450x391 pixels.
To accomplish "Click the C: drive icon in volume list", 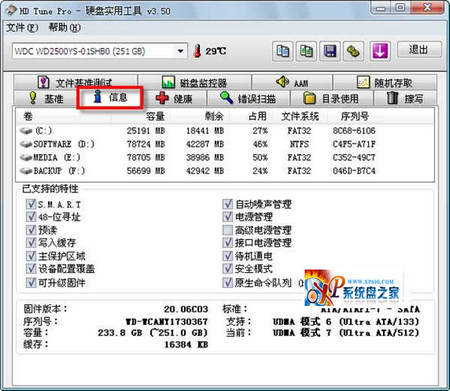I will coord(26,131).
